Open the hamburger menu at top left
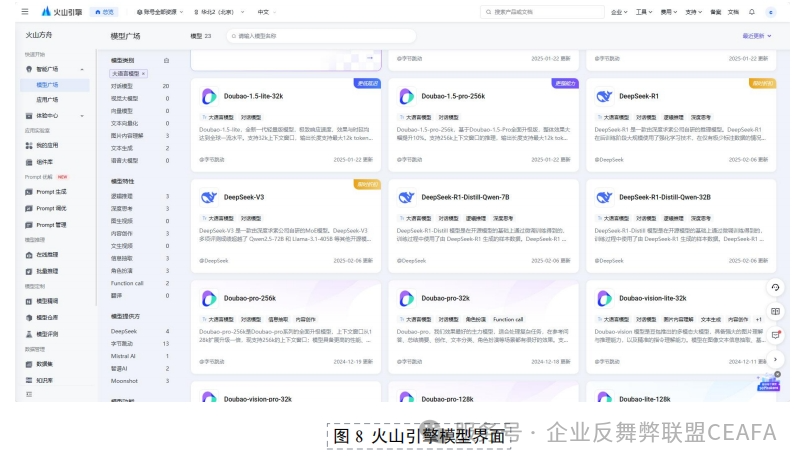Image resolution: width=801 pixels, height=464 pixels. tap(25, 11)
